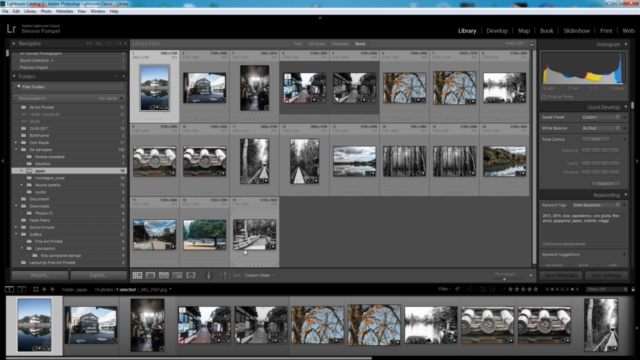Screen dimensions: 640x360
Task: Open People view in toolbar
Action: tap(191, 276)
